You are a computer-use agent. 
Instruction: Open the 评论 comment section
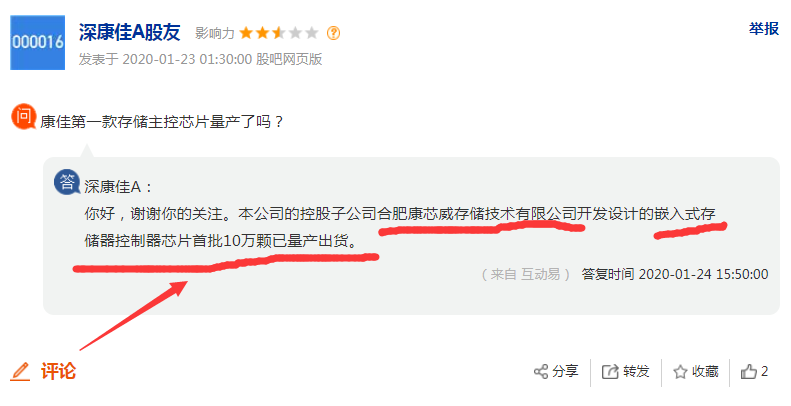(58, 371)
